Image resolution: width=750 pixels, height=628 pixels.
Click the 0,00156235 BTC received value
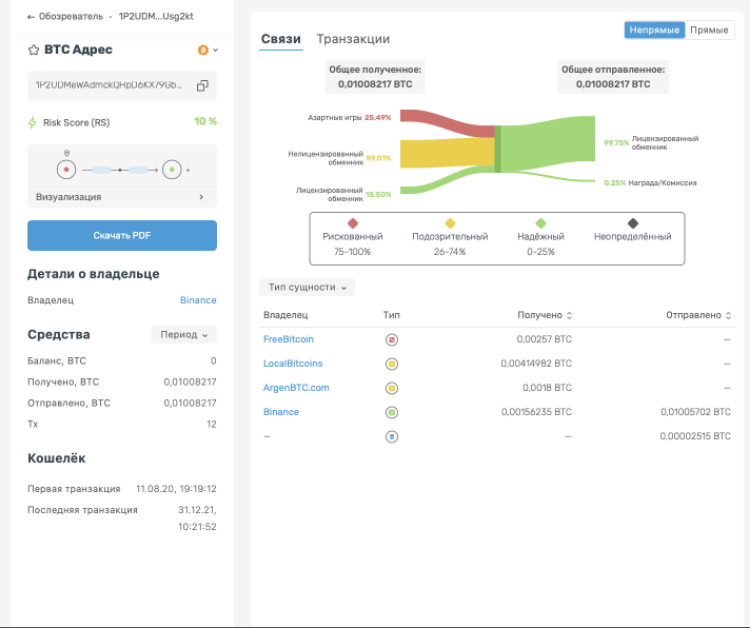536,412
